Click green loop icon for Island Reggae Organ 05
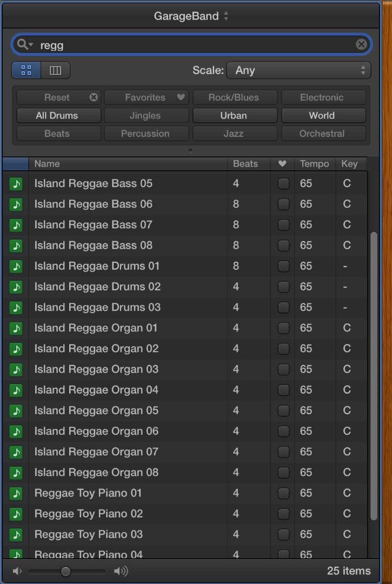 click(16, 411)
